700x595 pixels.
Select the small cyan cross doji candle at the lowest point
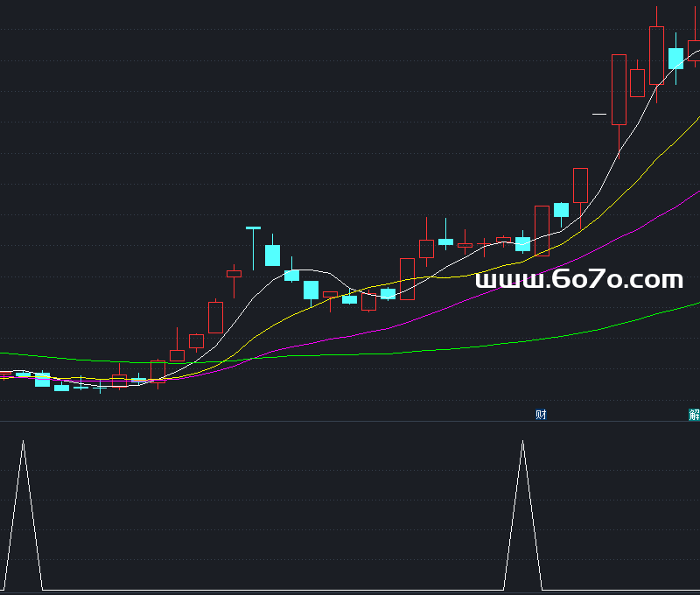coord(100,388)
